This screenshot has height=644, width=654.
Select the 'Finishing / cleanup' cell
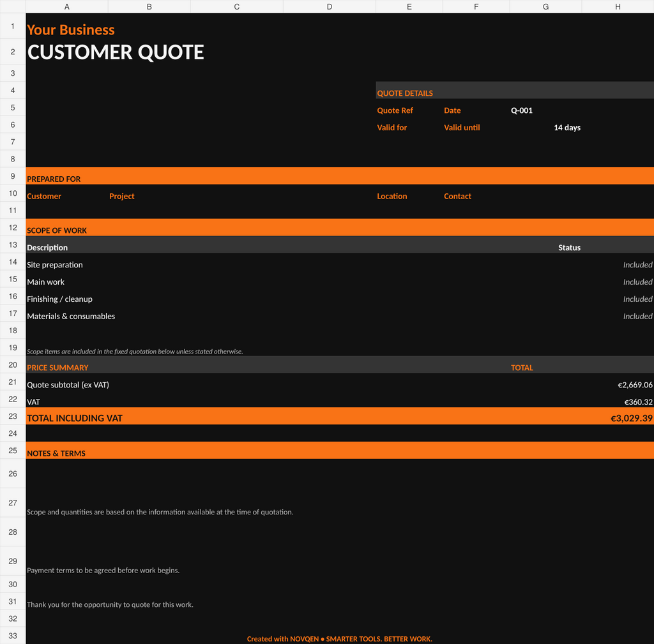click(x=59, y=299)
